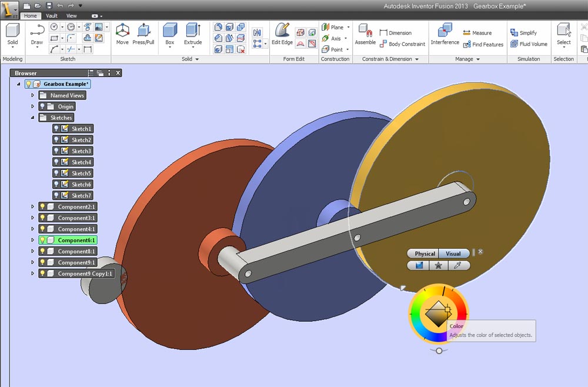Toggle visibility bulb of Sketch5
The height and width of the screenshot is (387, 588).
[56, 174]
